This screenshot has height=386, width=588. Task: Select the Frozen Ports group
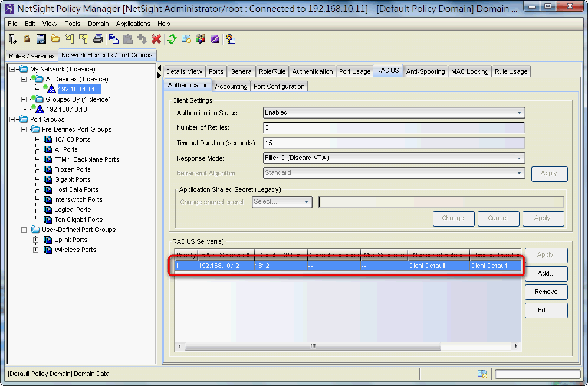click(73, 169)
